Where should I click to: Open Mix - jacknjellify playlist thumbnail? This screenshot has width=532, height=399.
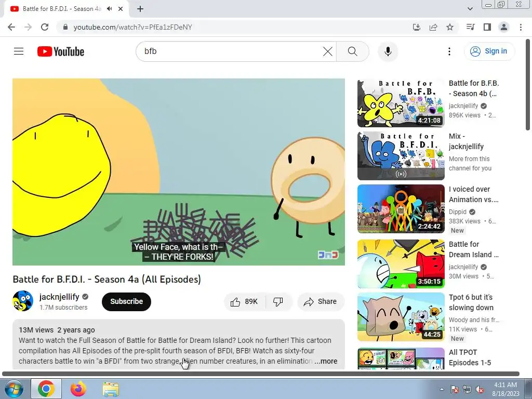coord(401,156)
